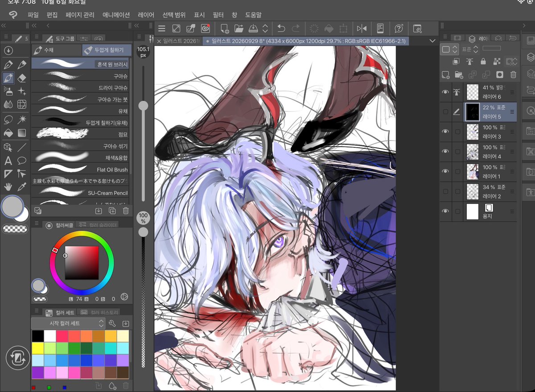
Task: Open the layer palette menu
Action: (x=444, y=37)
